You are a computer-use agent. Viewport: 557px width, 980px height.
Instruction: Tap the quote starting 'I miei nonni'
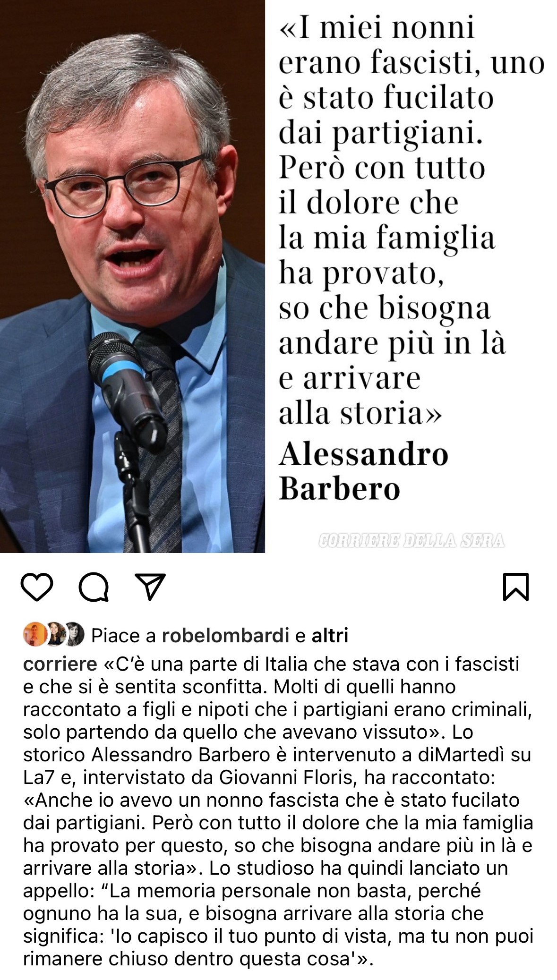click(x=411, y=221)
